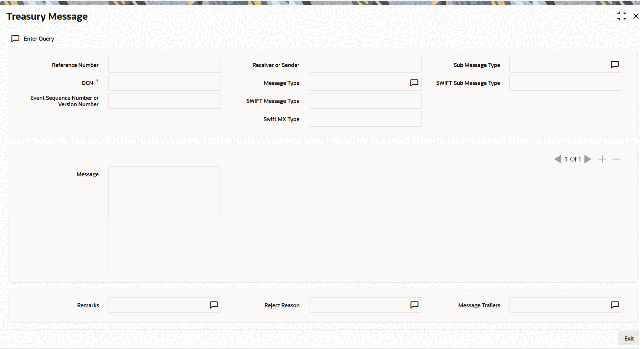Open the Sub Message Type lookup icon
Image resolution: width=644 pixels, height=349 pixels.
(x=615, y=65)
